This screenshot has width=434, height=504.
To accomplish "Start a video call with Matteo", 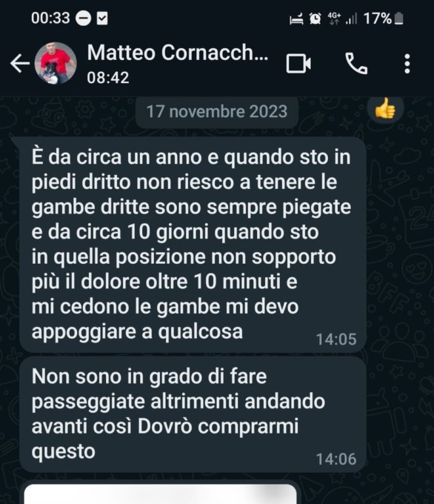I will [298, 63].
